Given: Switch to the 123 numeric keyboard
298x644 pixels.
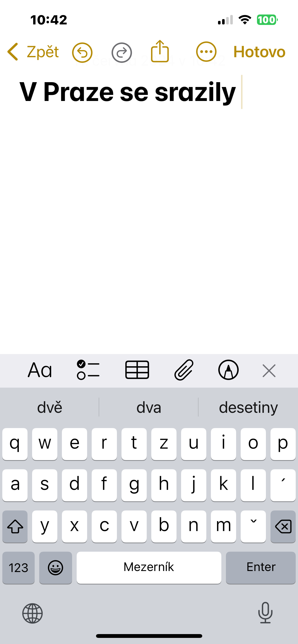Looking at the screenshot, I should (18, 568).
